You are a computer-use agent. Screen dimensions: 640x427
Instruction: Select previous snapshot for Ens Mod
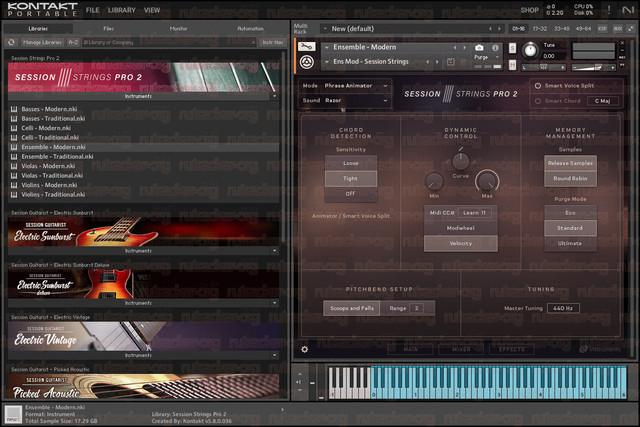click(428, 62)
